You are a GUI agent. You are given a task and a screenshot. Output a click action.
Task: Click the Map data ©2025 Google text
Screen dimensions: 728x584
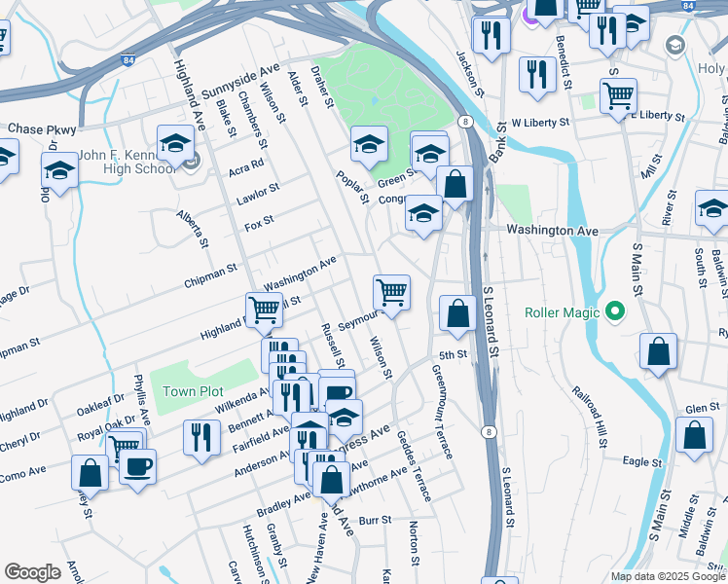click(668, 577)
